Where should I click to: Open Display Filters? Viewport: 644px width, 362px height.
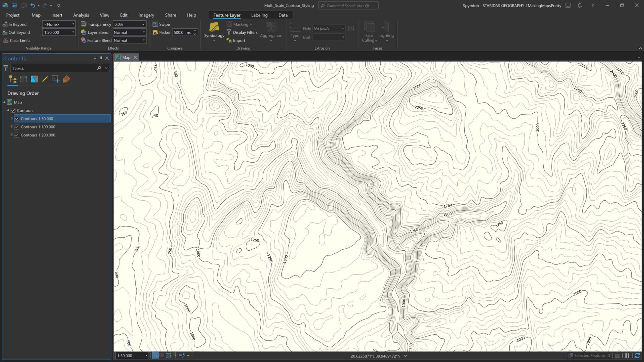(242, 32)
